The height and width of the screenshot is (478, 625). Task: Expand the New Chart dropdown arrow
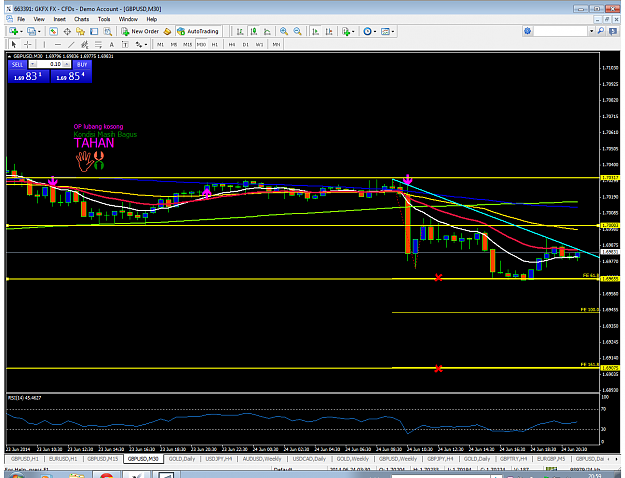(21, 31)
